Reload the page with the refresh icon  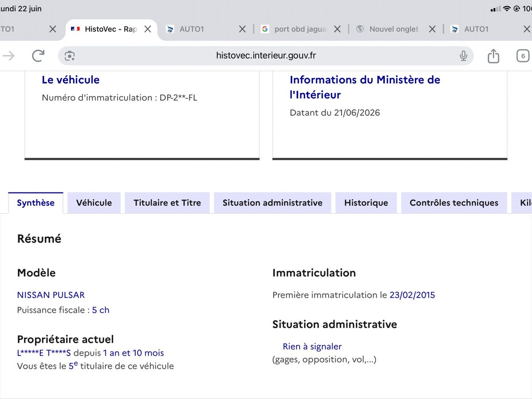tap(38, 55)
